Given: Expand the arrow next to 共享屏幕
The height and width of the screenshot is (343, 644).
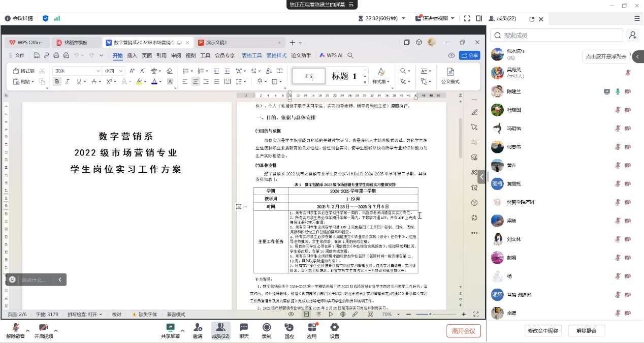Looking at the screenshot, I should [x=183, y=330].
